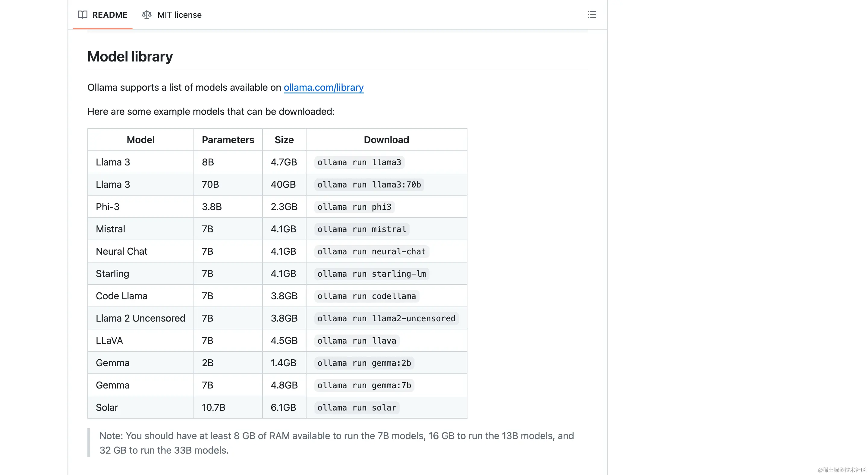Select the 'ollama run phi3' command
868x475 pixels.
[x=354, y=207]
